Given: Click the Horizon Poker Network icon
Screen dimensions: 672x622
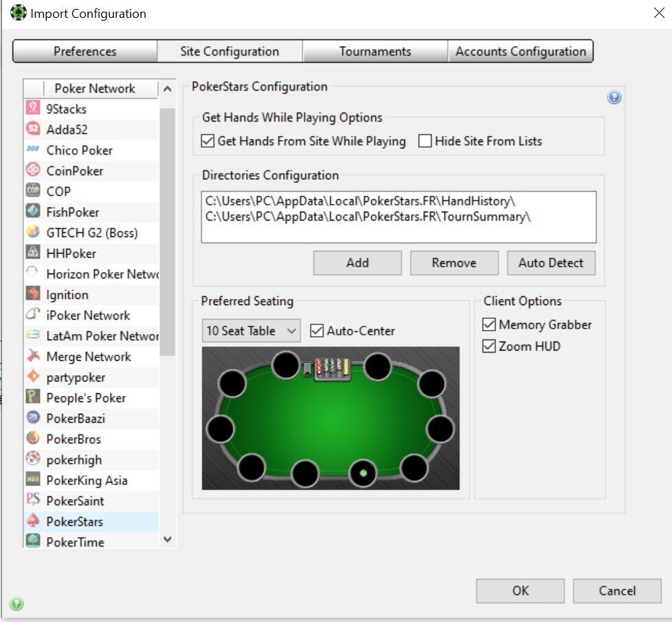Looking at the screenshot, I should coord(33,273).
